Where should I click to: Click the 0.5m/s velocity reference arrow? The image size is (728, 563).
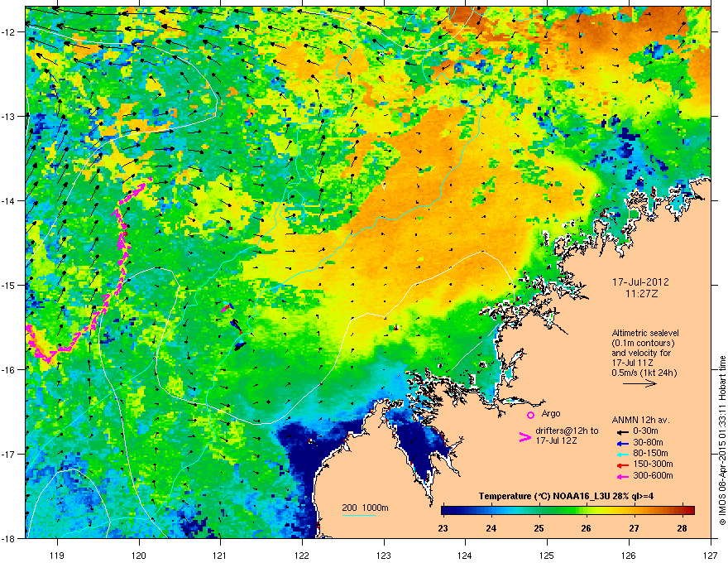(x=639, y=383)
